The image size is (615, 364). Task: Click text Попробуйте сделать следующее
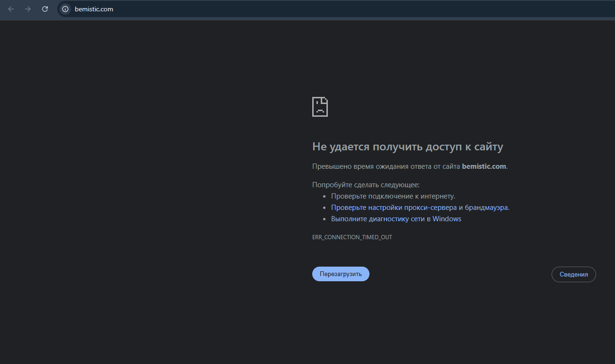(x=366, y=185)
